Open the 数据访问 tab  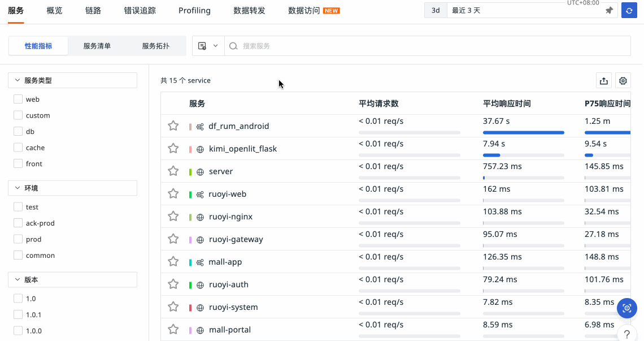coord(304,11)
